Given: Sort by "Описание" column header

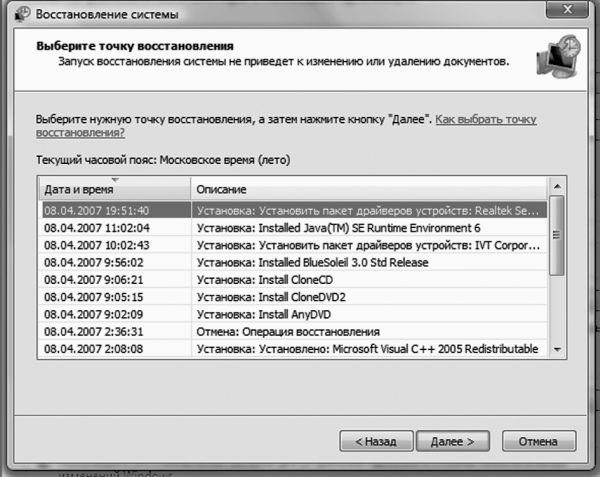Looking at the screenshot, I should (370, 189).
